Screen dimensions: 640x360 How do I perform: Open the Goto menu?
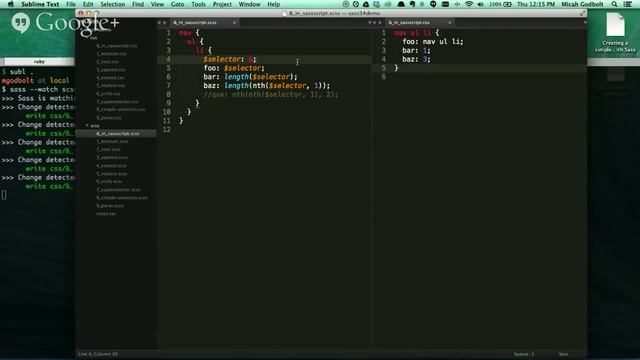[177, 4]
